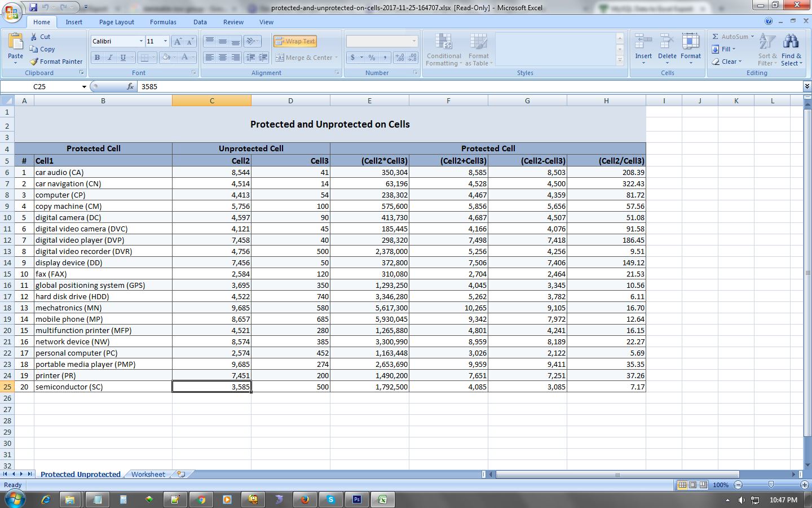Viewport: 812px width, 508px height.
Task: Toggle bold formatting
Action: click(97, 58)
